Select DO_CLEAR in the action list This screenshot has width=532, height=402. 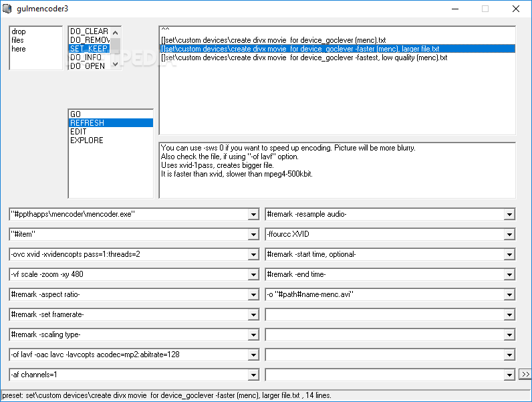point(90,31)
